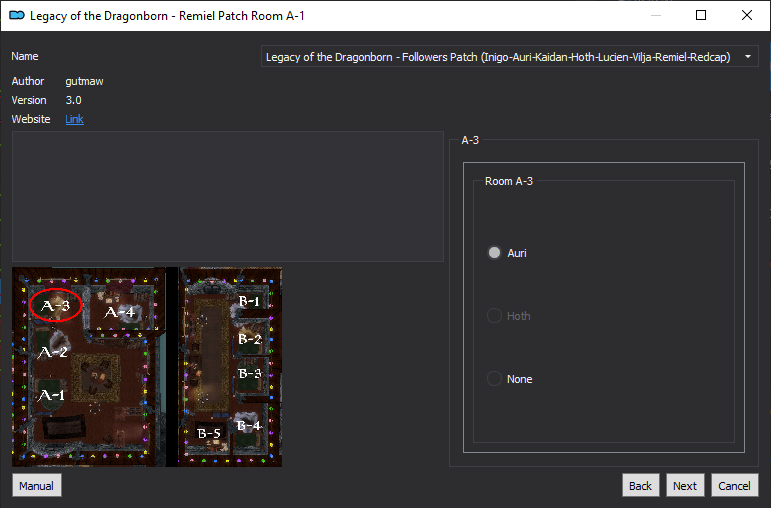Expand the Name patch dropdown
771x508 pixels.
(510, 57)
